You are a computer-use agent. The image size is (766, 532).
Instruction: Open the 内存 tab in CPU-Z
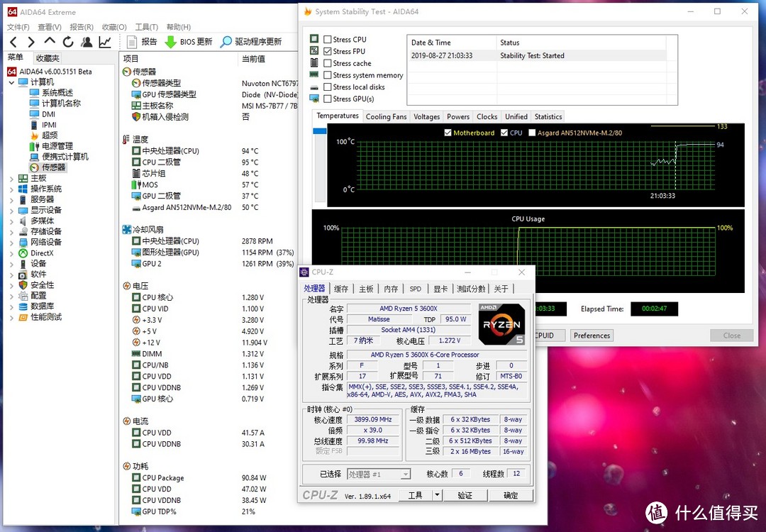tap(391, 289)
